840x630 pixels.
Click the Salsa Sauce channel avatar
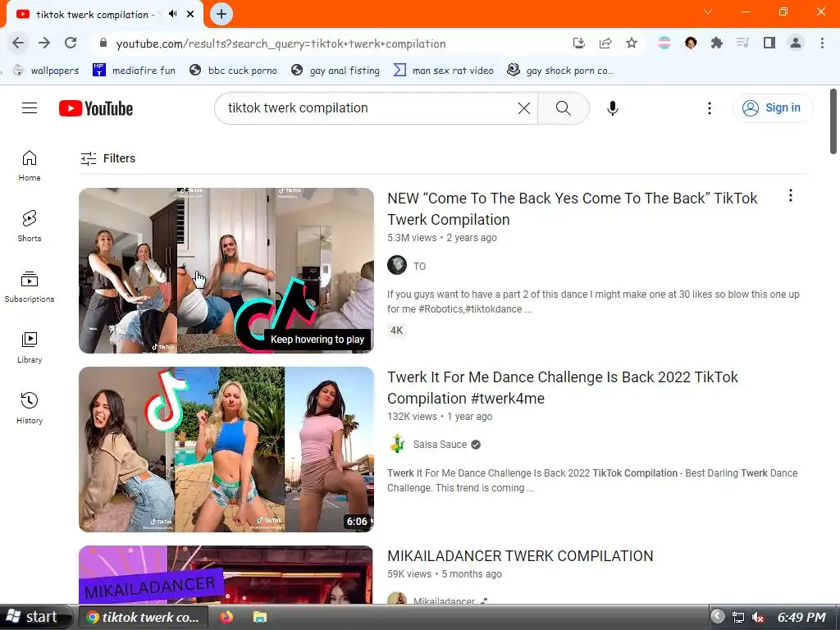[x=397, y=444]
